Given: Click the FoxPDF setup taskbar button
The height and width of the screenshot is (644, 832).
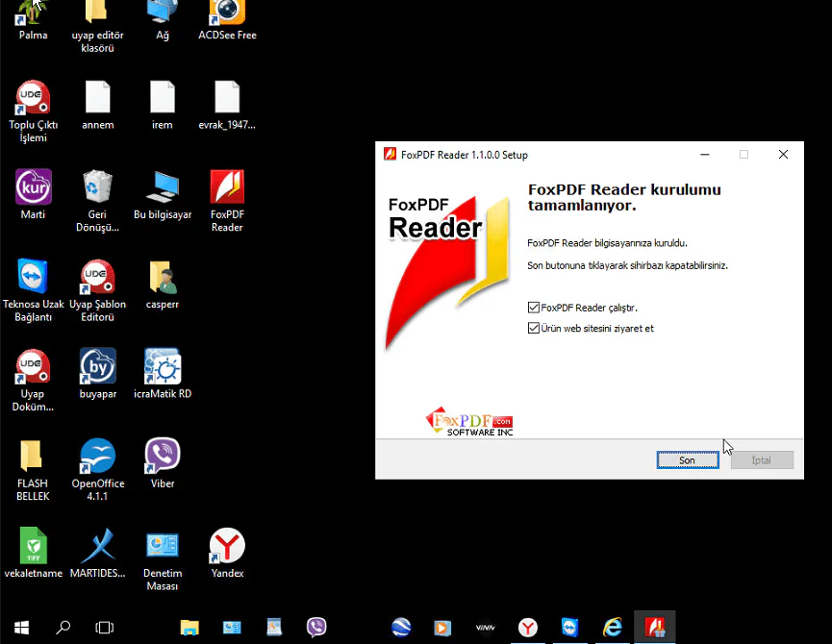Looking at the screenshot, I should (655, 628).
